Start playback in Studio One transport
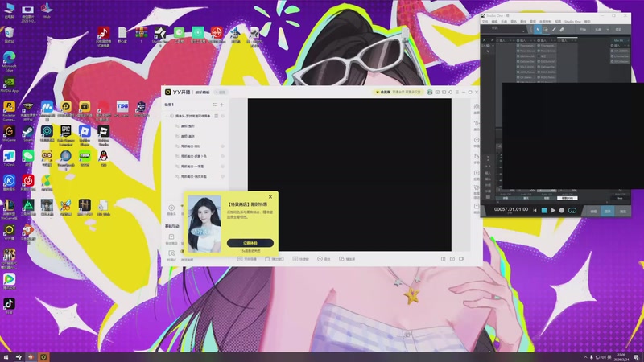Viewport: 644px width, 362px height. [553, 210]
